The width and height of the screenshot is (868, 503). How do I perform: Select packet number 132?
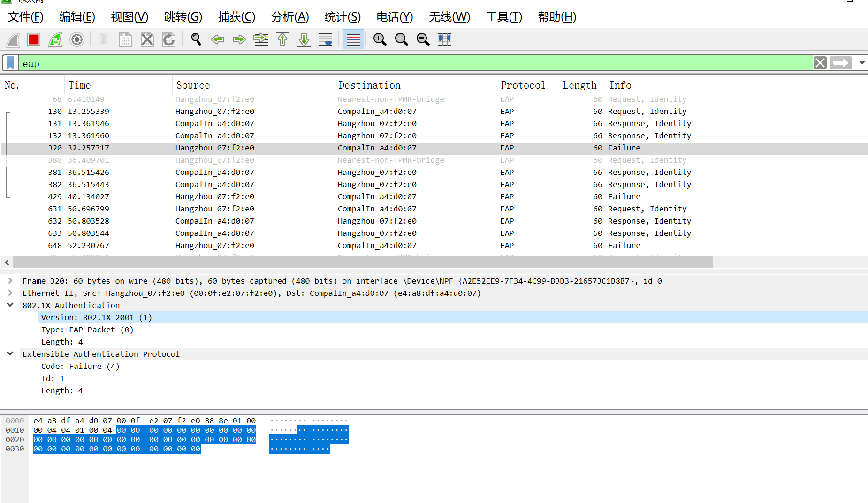(x=434, y=135)
